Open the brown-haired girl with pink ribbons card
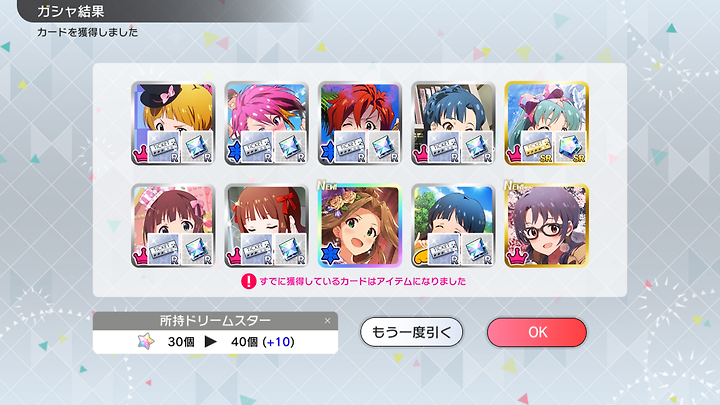This screenshot has height=405, width=720. tap(173, 226)
